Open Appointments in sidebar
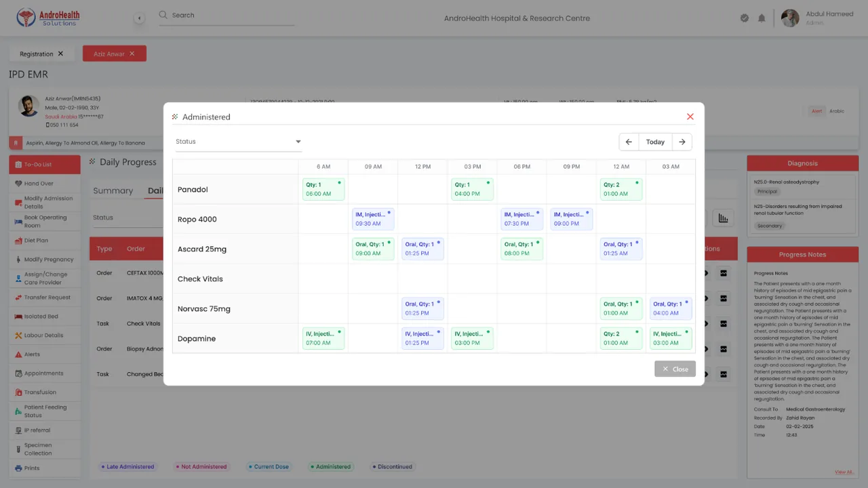The image size is (868, 488). (44, 373)
